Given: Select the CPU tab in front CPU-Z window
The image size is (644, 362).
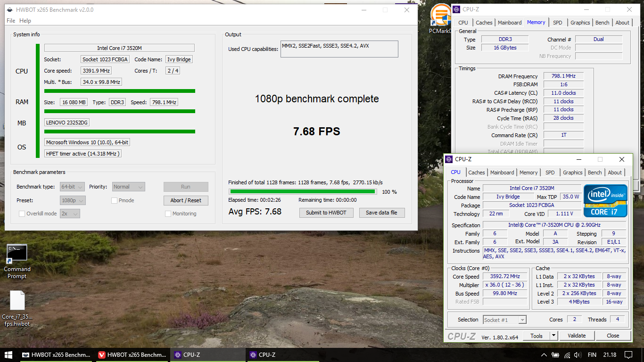Looking at the screenshot, I should (456, 172).
